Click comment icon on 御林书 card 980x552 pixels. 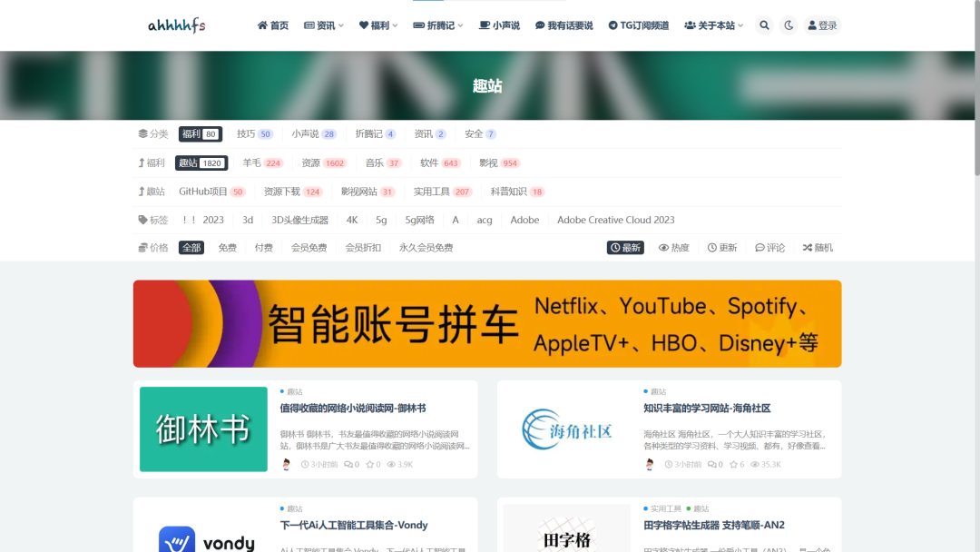pyautogui.click(x=348, y=465)
